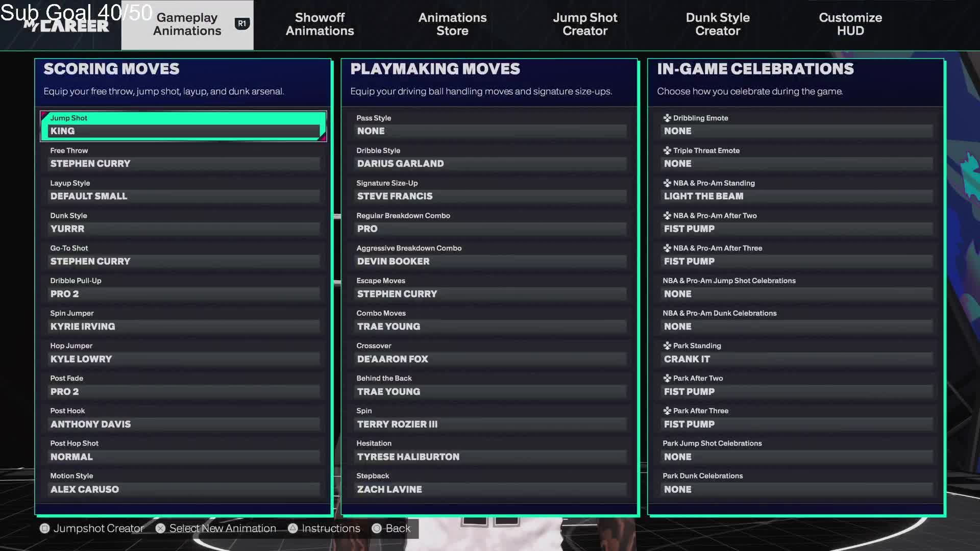This screenshot has height=551, width=980.
Task: Switch to Showoff Animations tab
Action: click(x=320, y=24)
